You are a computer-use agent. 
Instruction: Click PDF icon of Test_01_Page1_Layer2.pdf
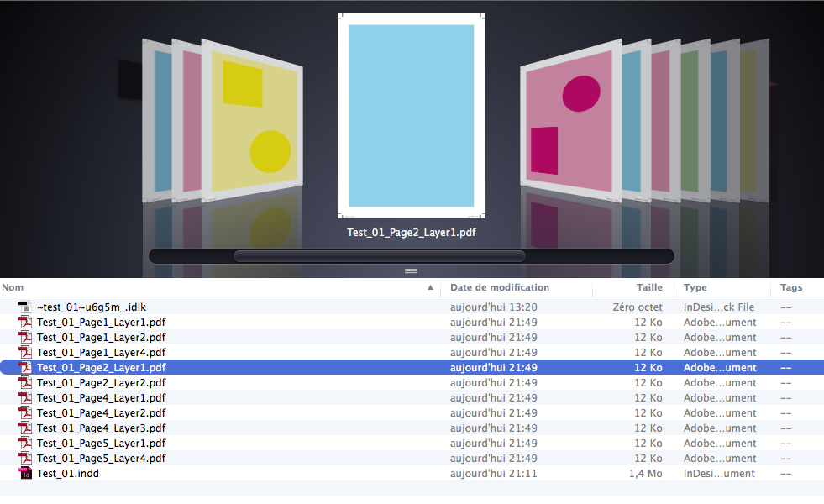point(24,338)
